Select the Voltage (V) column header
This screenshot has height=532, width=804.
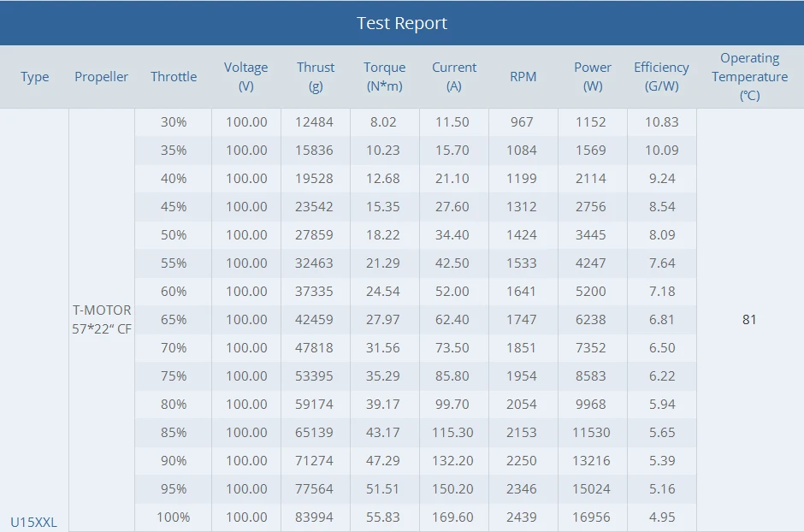[x=246, y=77]
